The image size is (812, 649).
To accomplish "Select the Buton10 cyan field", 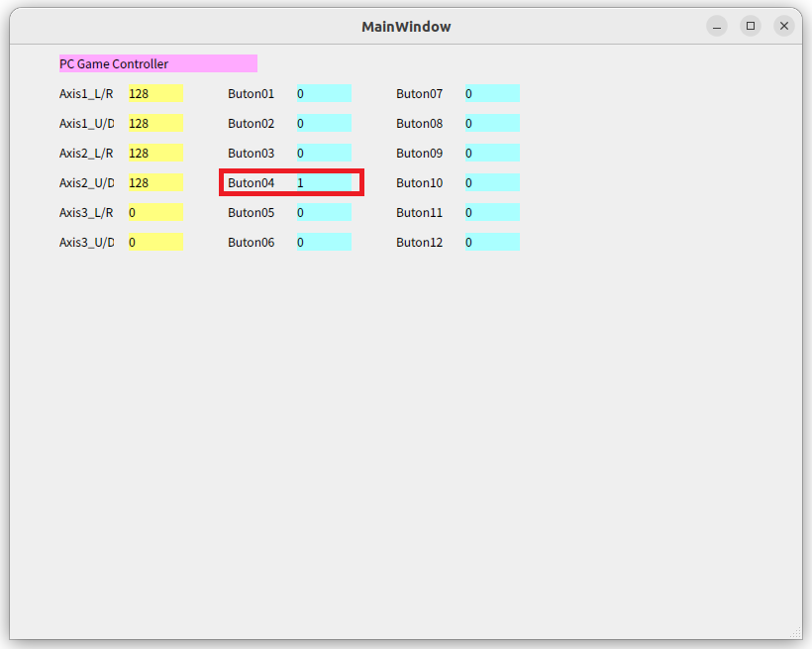I will pyautogui.click(x=490, y=182).
